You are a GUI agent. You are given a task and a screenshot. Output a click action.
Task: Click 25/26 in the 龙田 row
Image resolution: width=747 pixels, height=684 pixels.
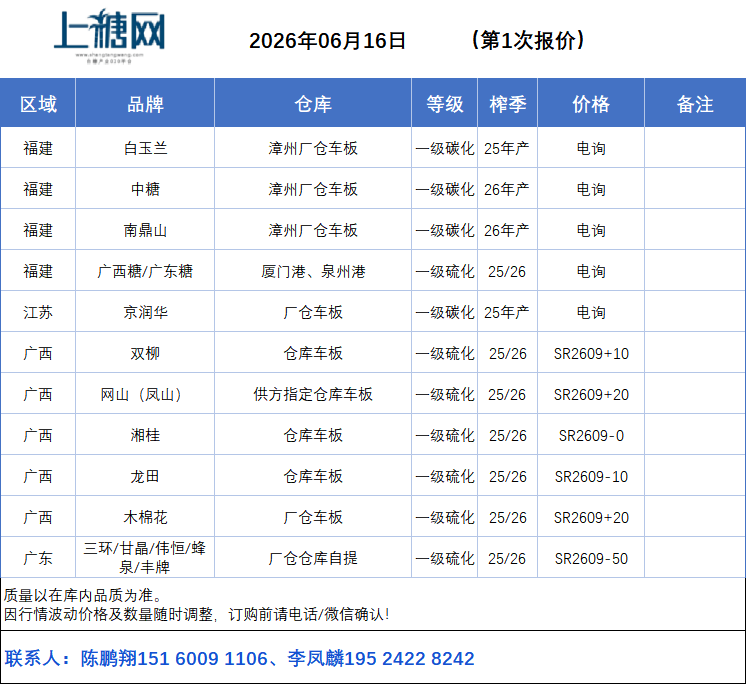(x=508, y=476)
